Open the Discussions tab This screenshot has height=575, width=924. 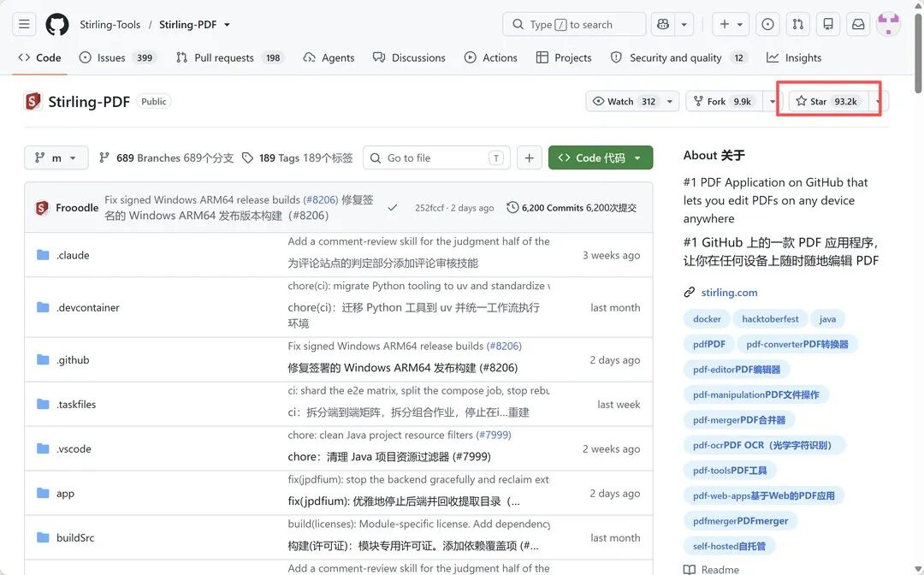pyautogui.click(x=409, y=57)
